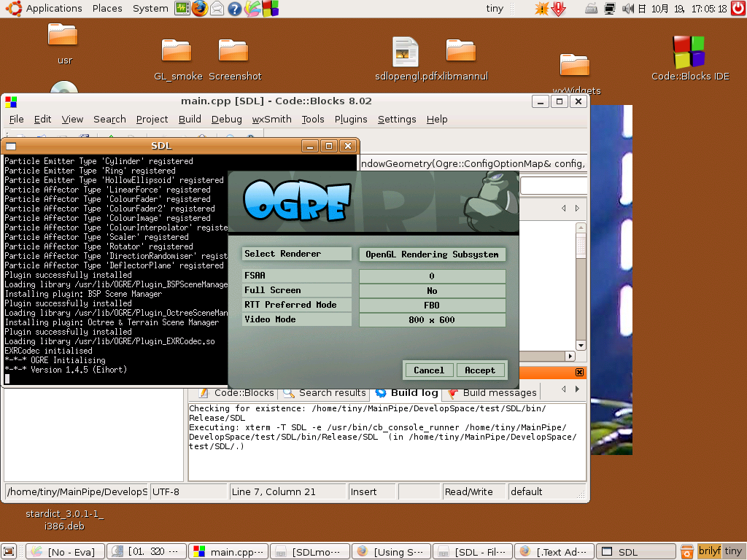Click Cancel in the OGRE dialog
747x560 pixels.
(429, 370)
